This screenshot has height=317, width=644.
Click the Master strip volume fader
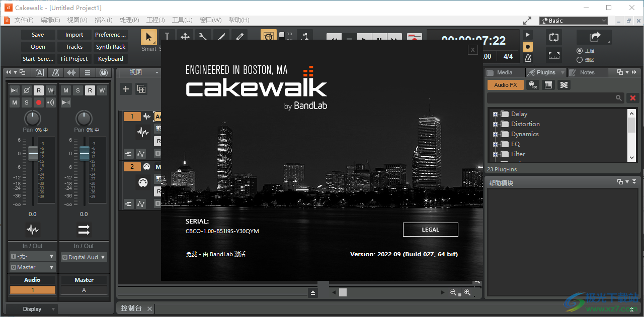[85, 153]
